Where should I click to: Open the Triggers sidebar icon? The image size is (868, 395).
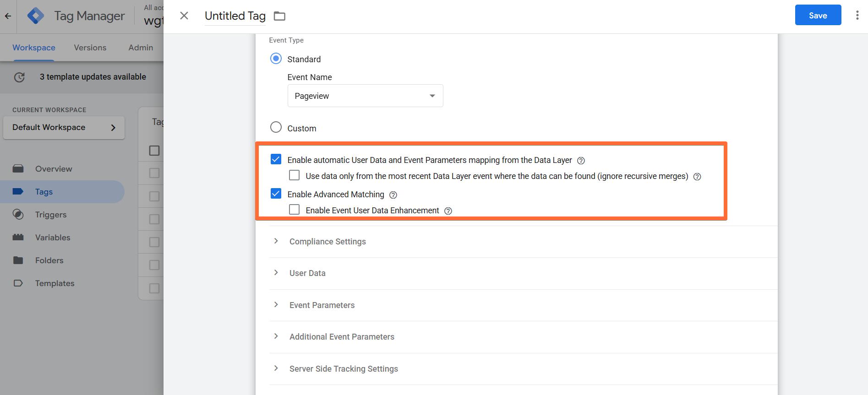pos(18,215)
